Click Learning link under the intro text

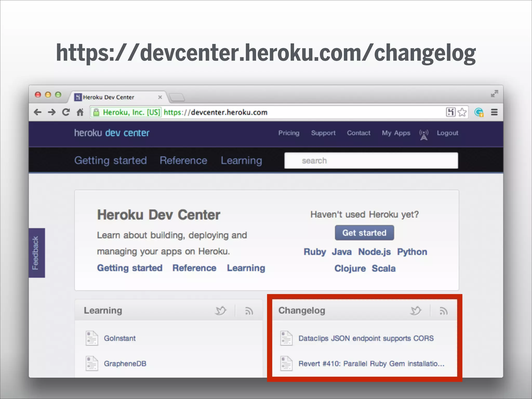(x=246, y=268)
